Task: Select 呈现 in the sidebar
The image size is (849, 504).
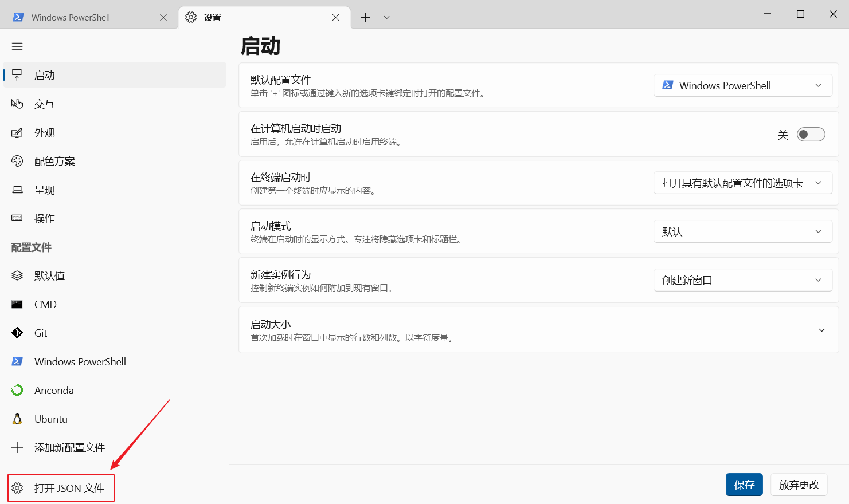Action: (x=115, y=190)
